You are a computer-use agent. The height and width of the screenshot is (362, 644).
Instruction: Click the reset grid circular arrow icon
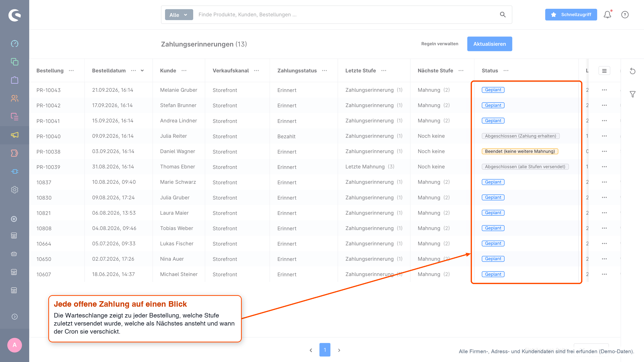(633, 71)
